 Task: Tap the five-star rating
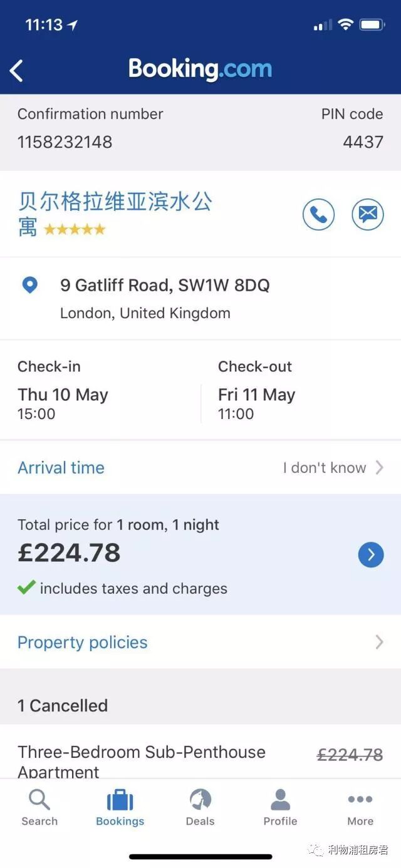[75, 229]
